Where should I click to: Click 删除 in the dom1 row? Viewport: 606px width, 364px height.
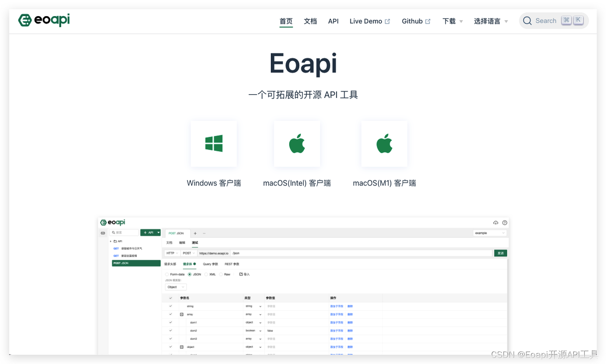(350, 322)
